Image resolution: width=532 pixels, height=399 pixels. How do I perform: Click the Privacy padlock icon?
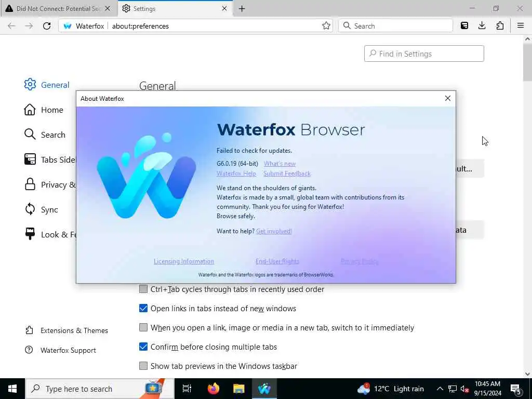pos(30,184)
